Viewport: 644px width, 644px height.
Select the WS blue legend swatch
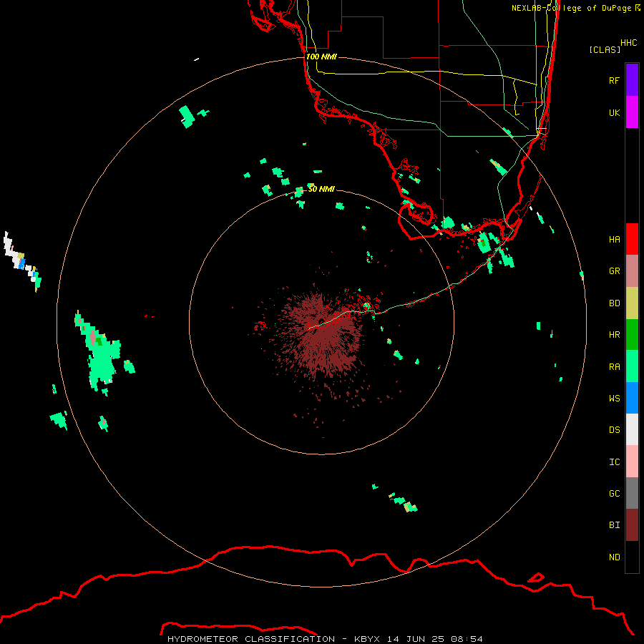click(632, 398)
